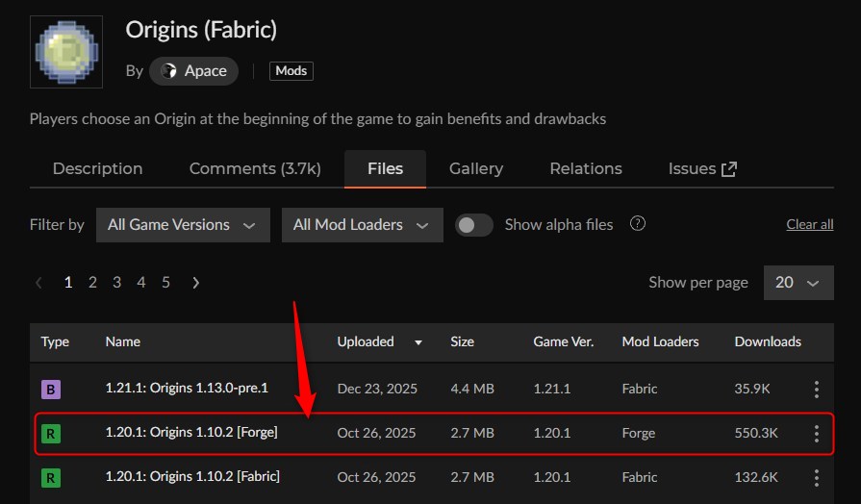
Task: Sort by Uploaded column arrow
Action: click(418, 341)
